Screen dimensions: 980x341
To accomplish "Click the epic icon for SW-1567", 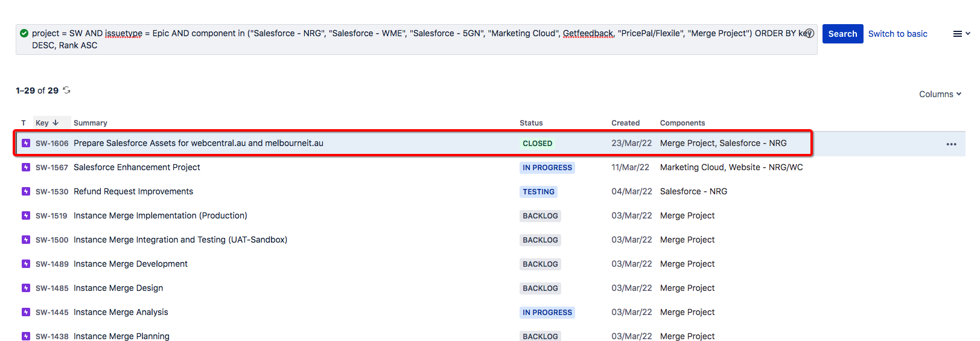I will pos(26,167).
